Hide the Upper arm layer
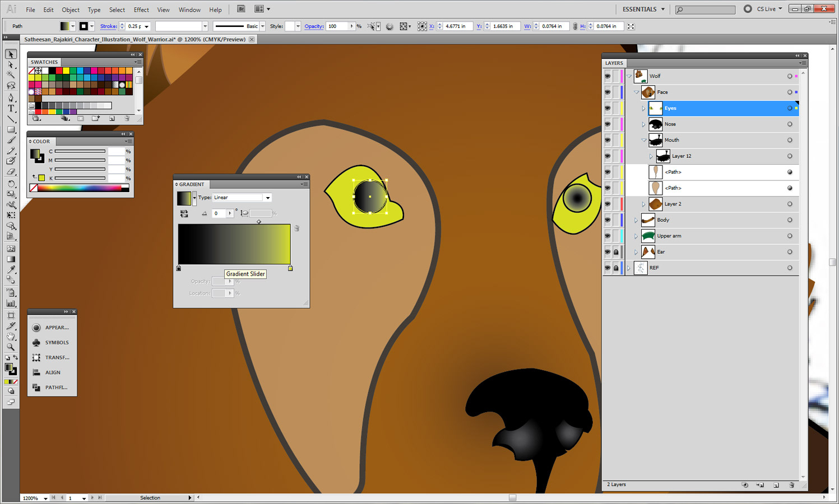 (608, 236)
